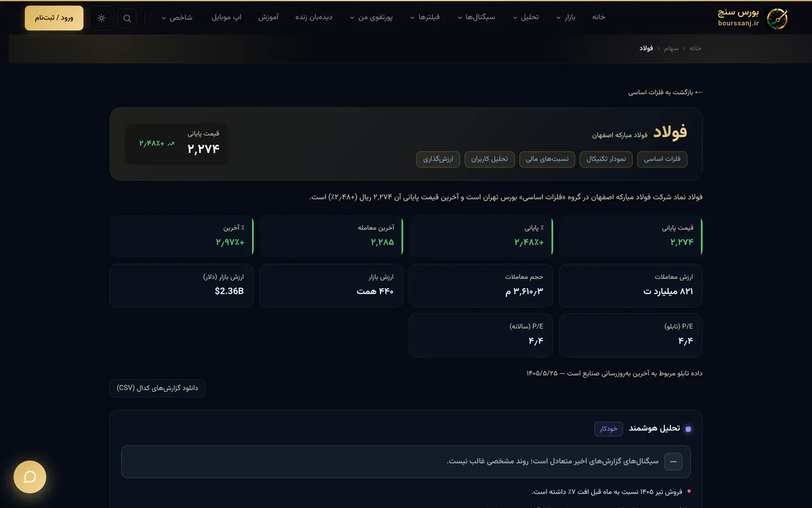The height and width of the screenshot is (508, 812).
Task: Click the P/E (سالانه) card
Action: tap(481, 335)
